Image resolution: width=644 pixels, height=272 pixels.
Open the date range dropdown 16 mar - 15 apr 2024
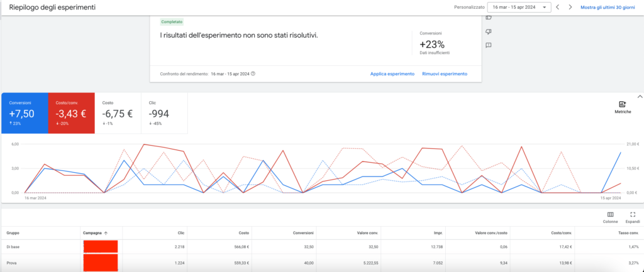point(519,8)
